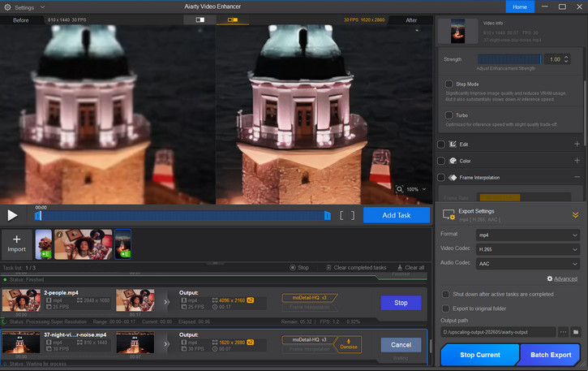Toggle the Color section checkbox
The width and height of the screenshot is (588, 371).
click(441, 161)
